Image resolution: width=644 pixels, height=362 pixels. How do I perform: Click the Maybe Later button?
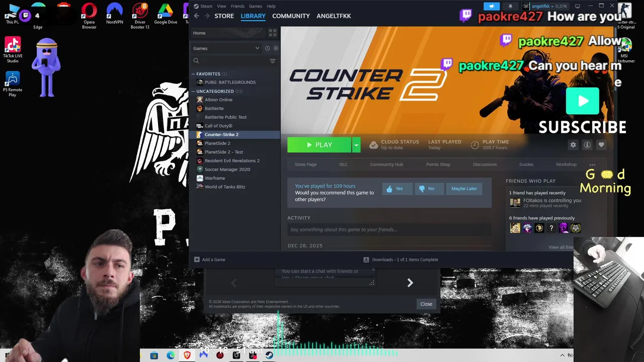coord(464,189)
